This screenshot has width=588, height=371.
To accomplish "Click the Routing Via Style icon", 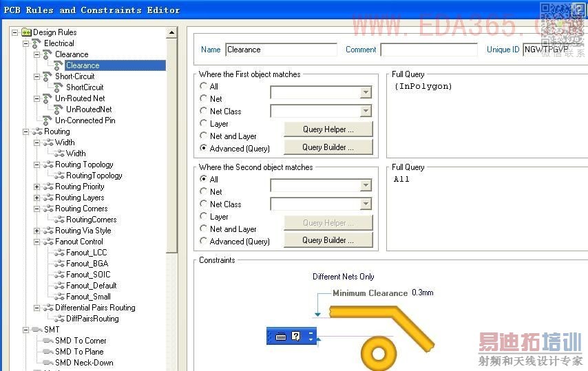I will tap(48, 231).
